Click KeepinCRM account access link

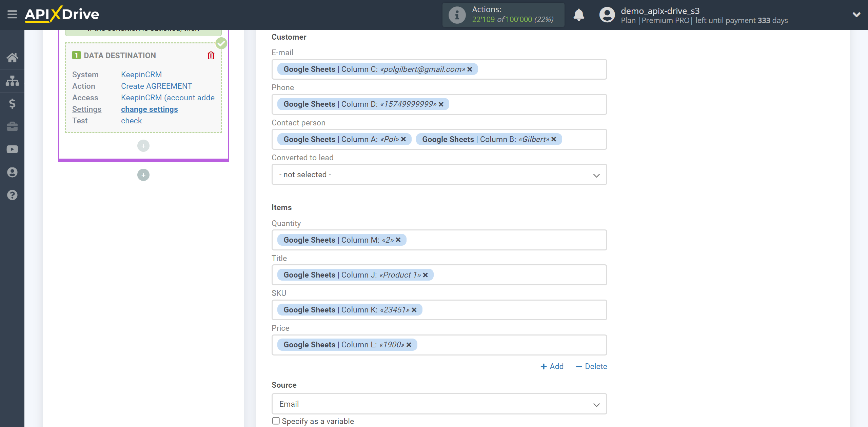(168, 98)
